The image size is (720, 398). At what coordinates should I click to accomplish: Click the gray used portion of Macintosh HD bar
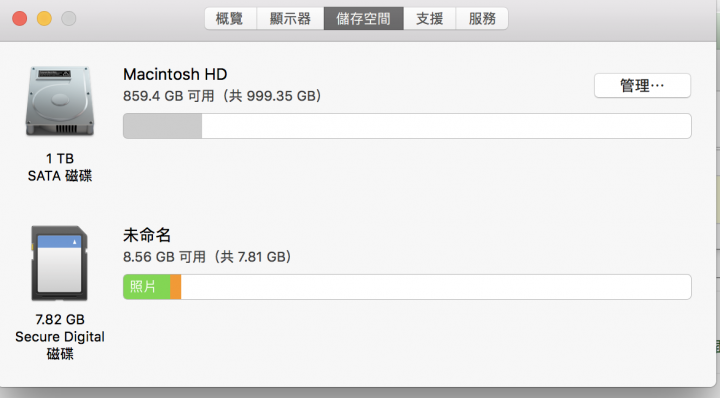(163, 126)
